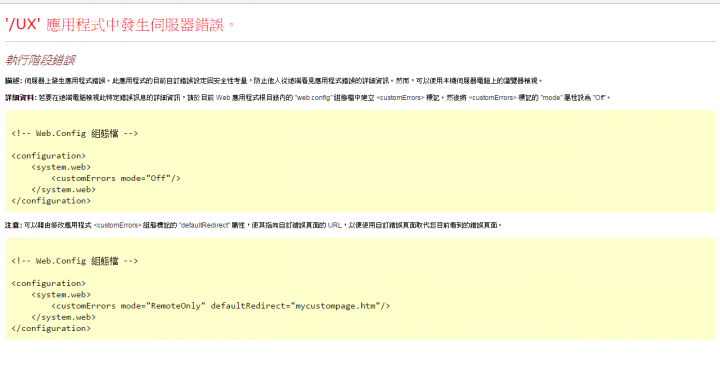720x381 pixels.
Task: Select the 詳細資料 paragraph text
Action: click(307, 98)
